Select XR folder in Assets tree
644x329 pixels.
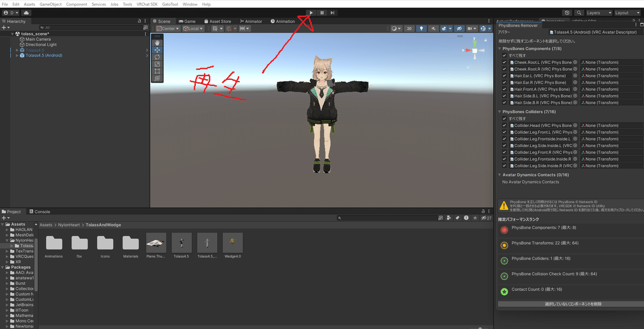click(x=18, y=262)
